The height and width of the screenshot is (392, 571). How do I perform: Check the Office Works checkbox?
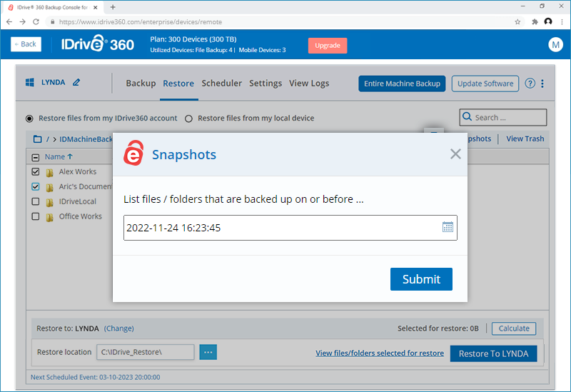pos(35,216)
